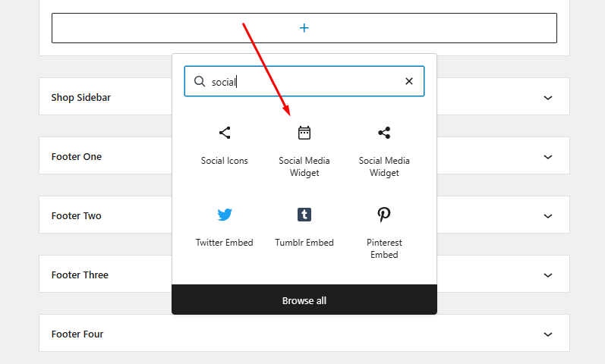This screenshot has width=605, height=364.
Task: Expand the Shop Sidebar chevron
Action: [x=548, y=98]
